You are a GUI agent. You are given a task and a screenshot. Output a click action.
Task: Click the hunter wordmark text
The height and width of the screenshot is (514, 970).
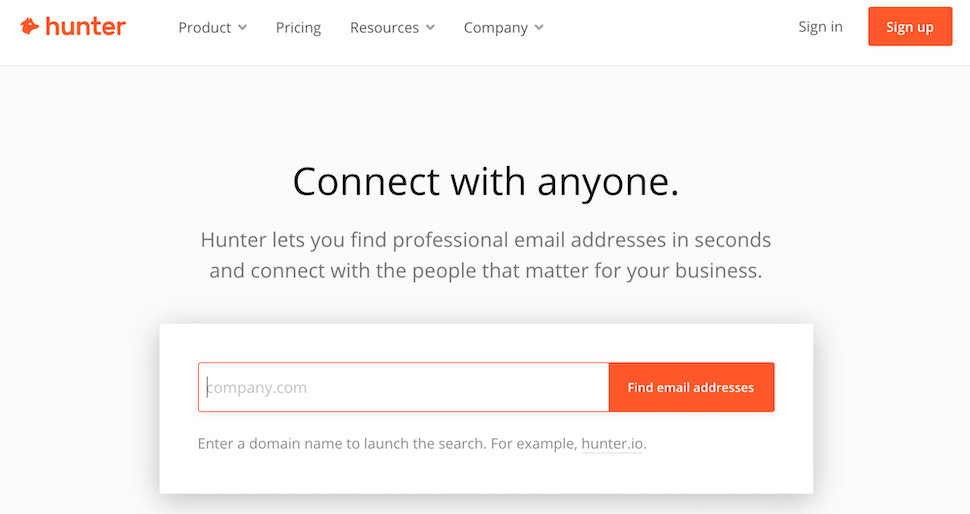(86, 27)
